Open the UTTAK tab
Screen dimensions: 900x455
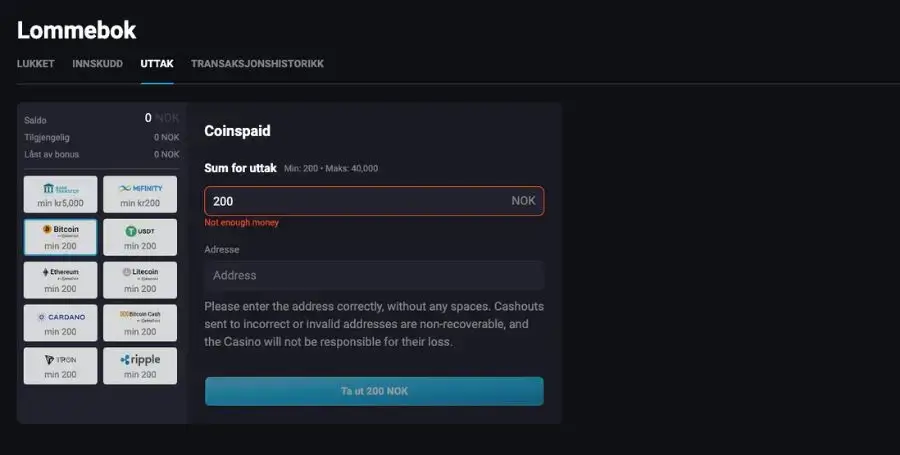tap(157, 64)
